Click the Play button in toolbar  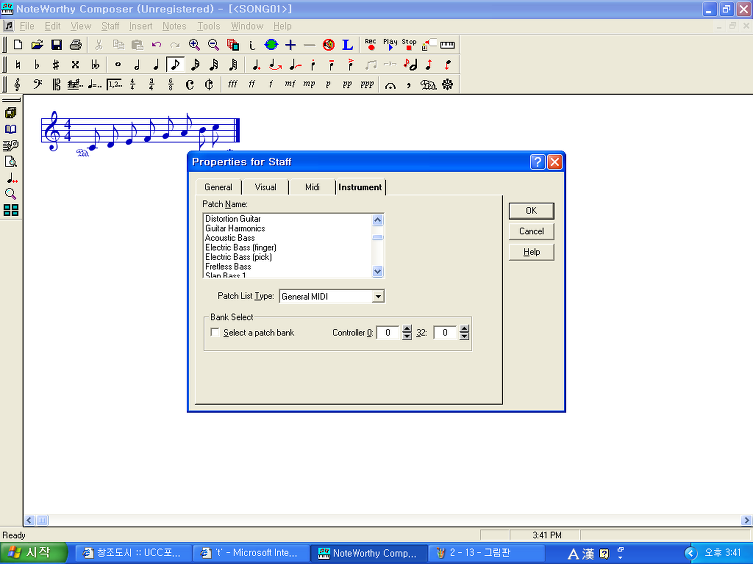click(390, 45)
